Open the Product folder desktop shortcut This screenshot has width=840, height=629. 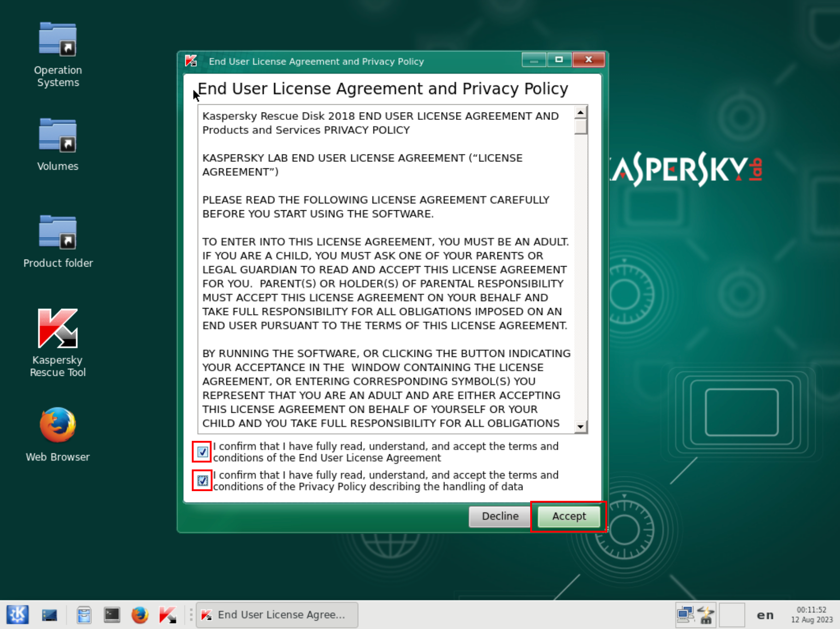[x=58, y=242]
